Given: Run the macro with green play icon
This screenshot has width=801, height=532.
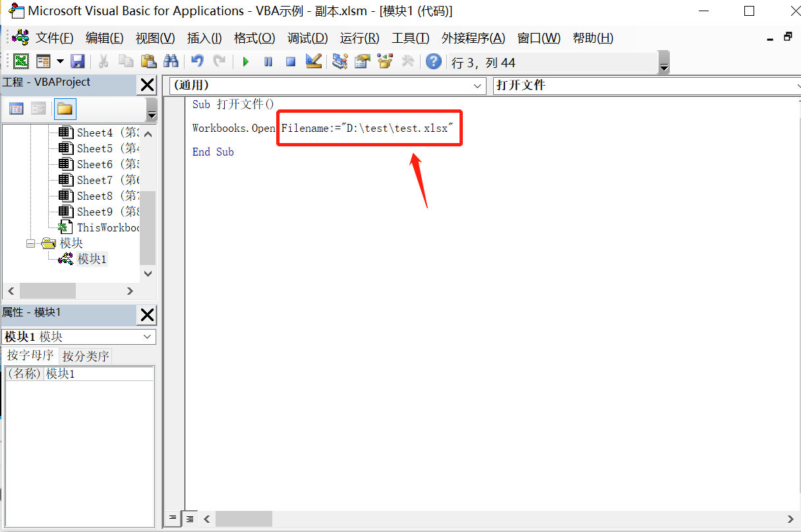Looking at the screenshot, I should click(x=246, y=61).
